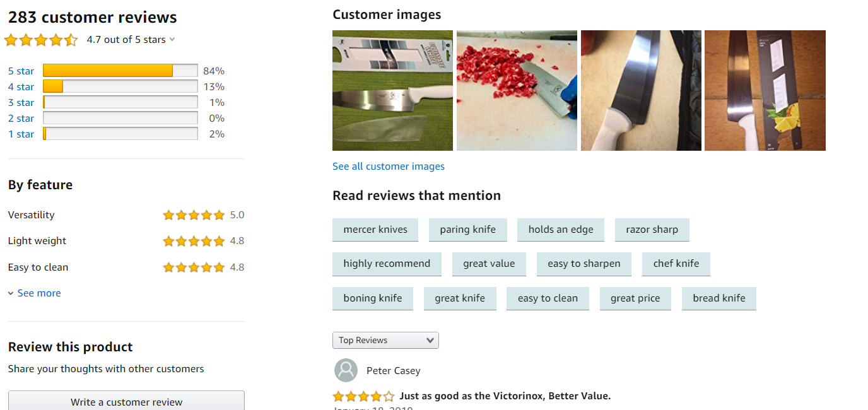This screenshot has height=410, width=868.
Task: Click the Easy to clean star rating
Action: click(194, 267)
